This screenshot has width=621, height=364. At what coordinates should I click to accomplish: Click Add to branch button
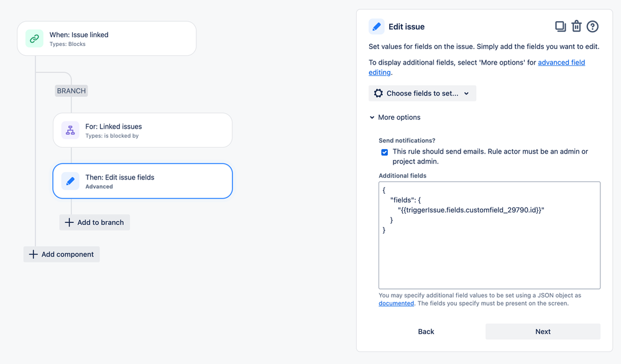coord(94,222)
